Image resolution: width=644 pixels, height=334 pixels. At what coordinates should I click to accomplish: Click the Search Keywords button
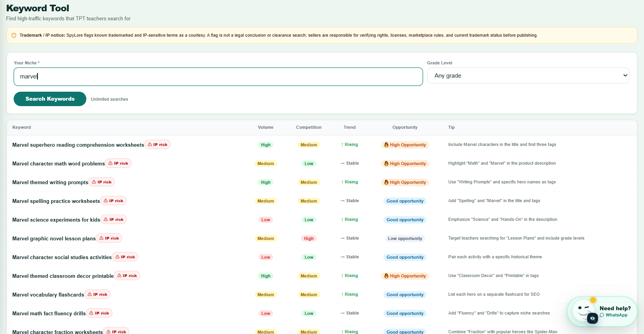tap(50, 99)
